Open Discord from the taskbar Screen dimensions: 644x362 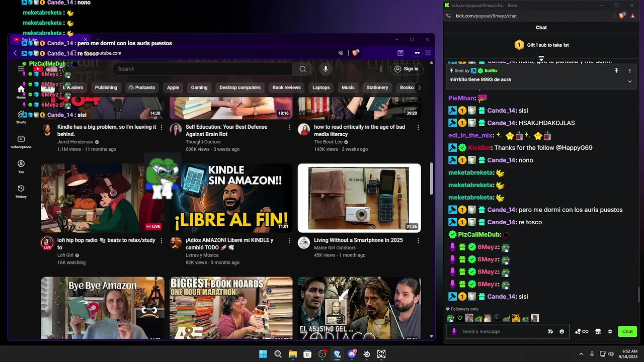352,354
